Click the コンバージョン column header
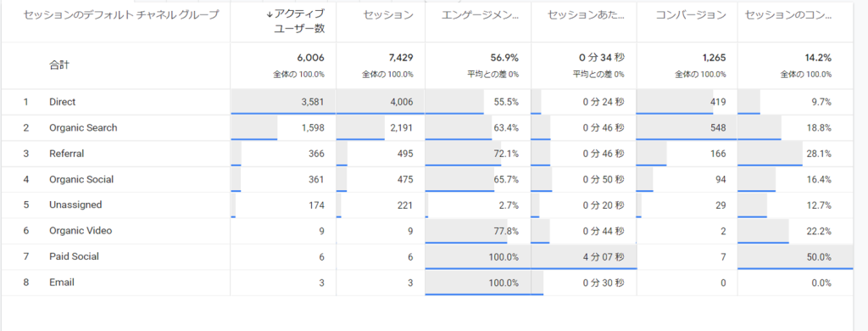Image resolution: width=868 pixels, height=331 pixels. pyautogui.click(x=691, y=15)
